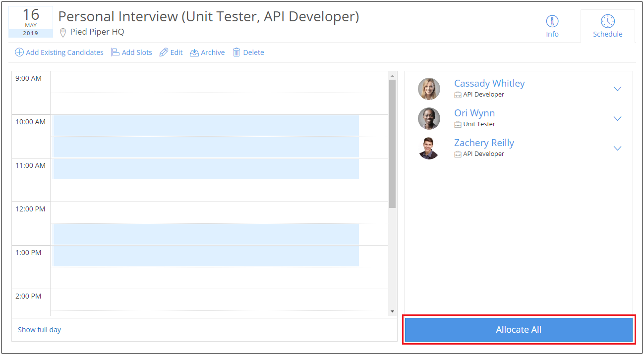
Task: Click Ori Wynn's profile photo
Action: (429, 119)
